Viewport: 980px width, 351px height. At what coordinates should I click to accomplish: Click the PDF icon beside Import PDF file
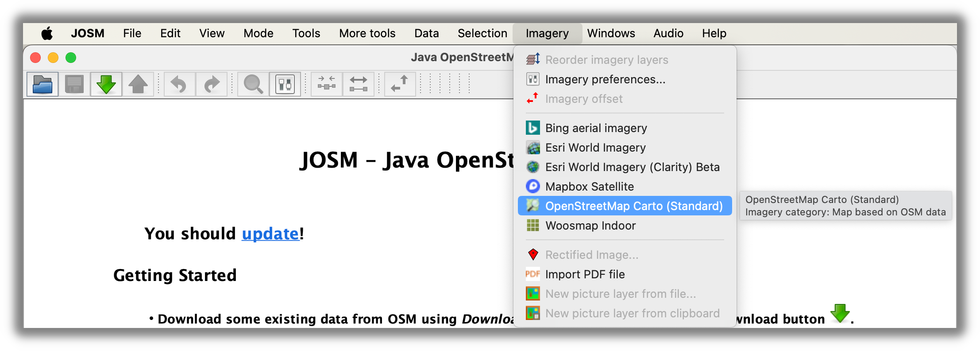click(x=533, y=274)
